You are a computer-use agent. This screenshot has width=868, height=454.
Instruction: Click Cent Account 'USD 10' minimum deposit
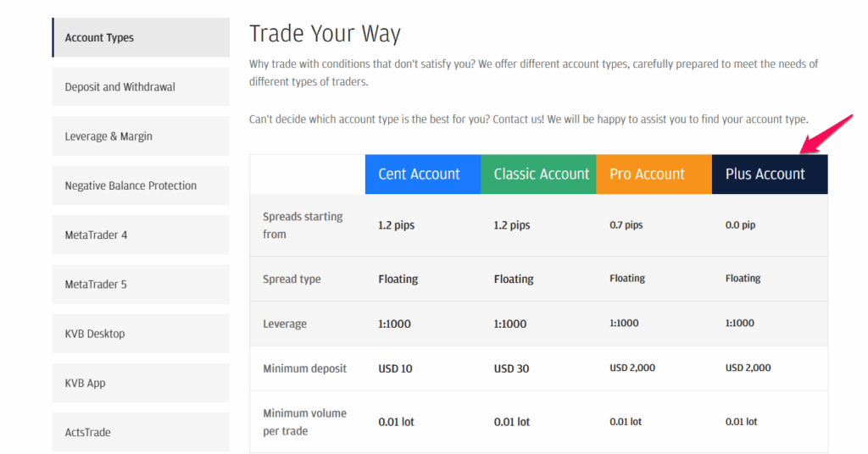point(395,368)
